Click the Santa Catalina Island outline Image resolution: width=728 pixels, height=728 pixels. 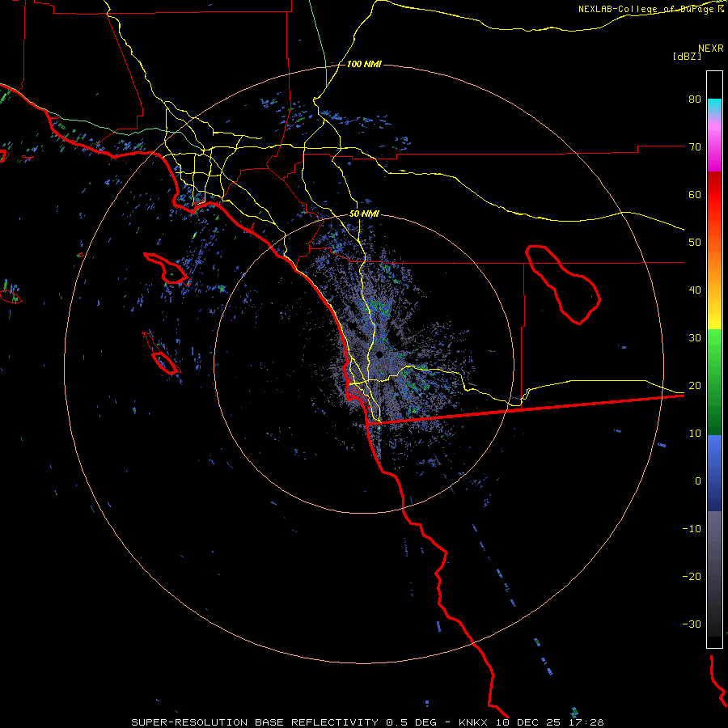click(x=167, y=269)
